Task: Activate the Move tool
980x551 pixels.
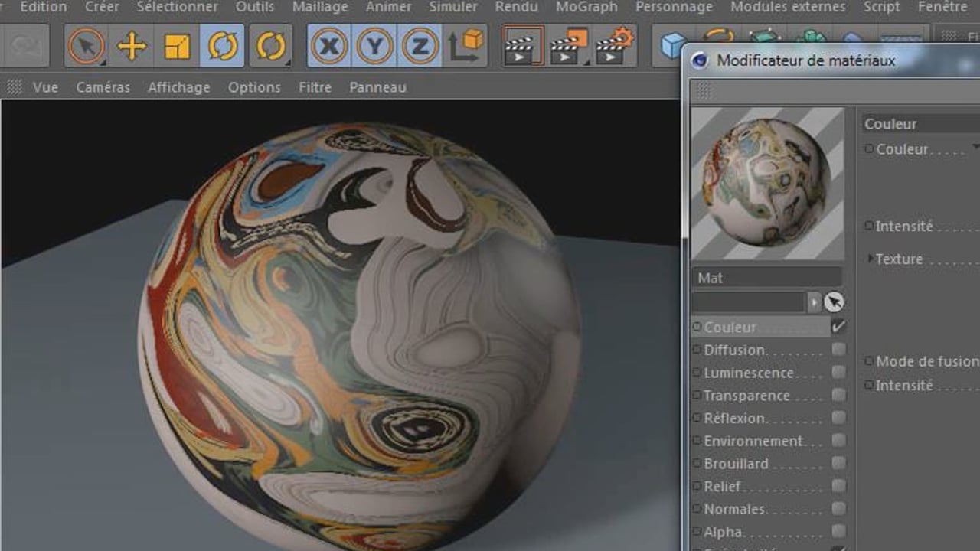Action: tap(132, 47)
